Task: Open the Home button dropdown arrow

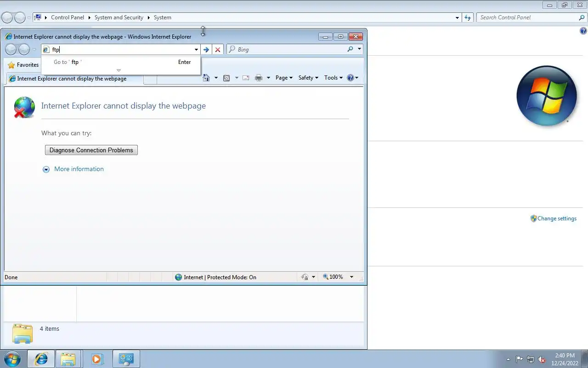Action: [x=216, y=78]
